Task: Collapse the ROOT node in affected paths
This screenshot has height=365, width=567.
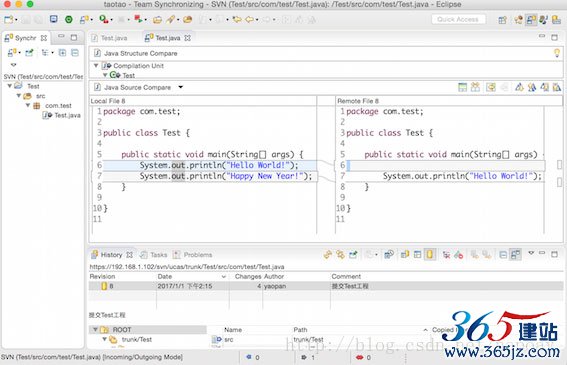Action: pyautogui.click(x=95, y=330)
